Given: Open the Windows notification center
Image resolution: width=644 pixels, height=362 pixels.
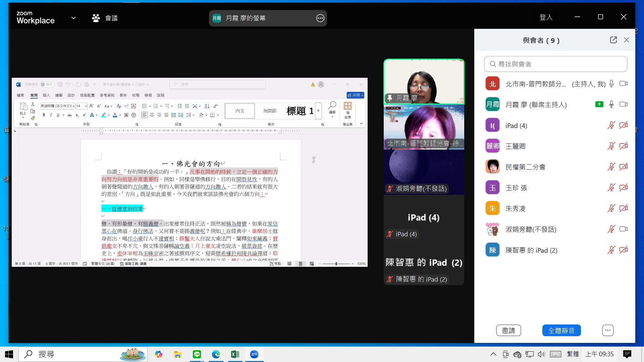Looking at the screenshot, I should (627, 354).
